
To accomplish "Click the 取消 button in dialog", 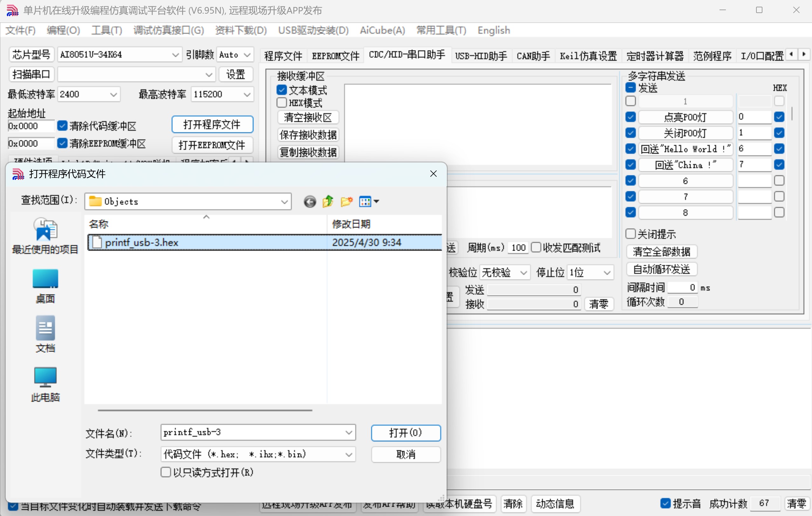I will pos(406,455).
